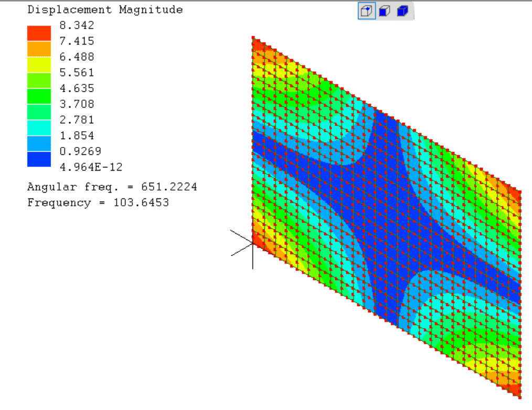
Task: Click the legend value 3.708
Action: coord(77,104)
